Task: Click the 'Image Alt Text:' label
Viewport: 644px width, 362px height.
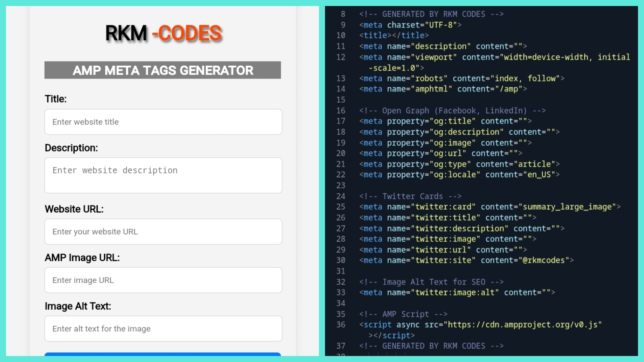Action: coord(78,306)
